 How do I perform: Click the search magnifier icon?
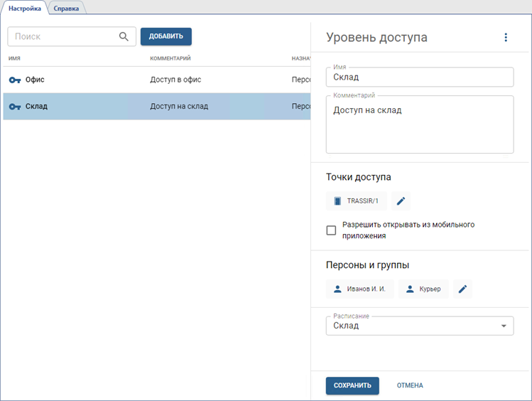124,37
